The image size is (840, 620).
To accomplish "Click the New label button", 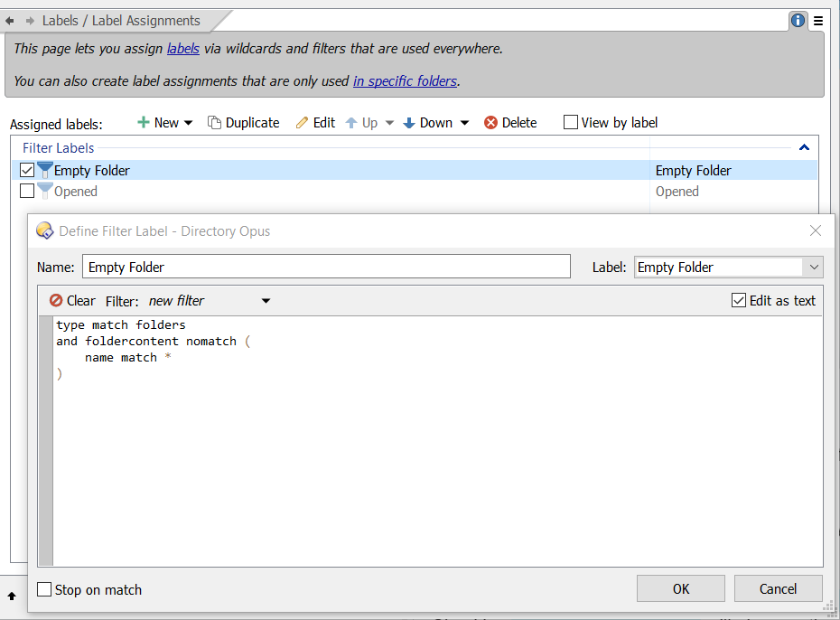I will tap(159, 123).
